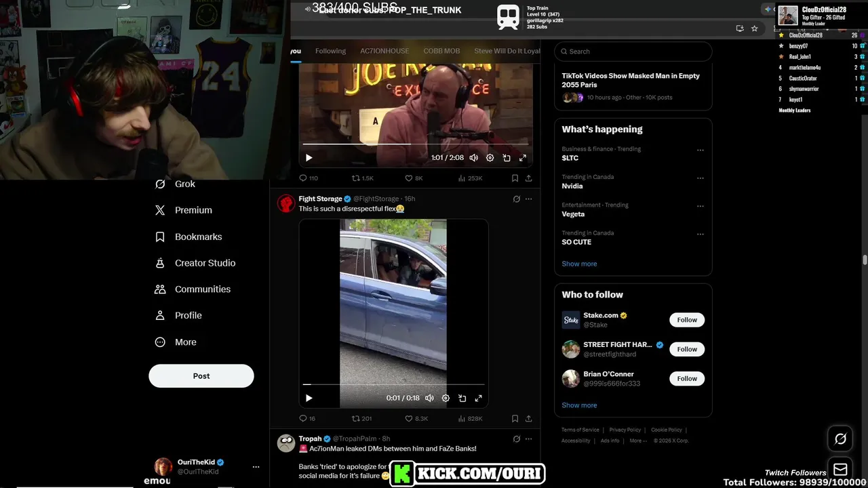Reply to Fight Storage post (16)
868x488 pixels.
coord(308,419)
